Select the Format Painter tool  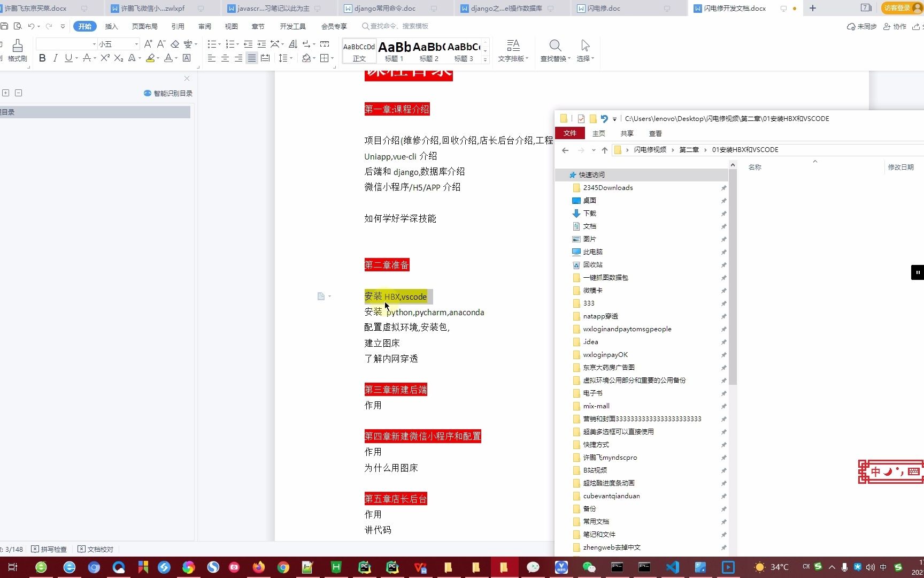pyautogui.click(x=18, y=51)
